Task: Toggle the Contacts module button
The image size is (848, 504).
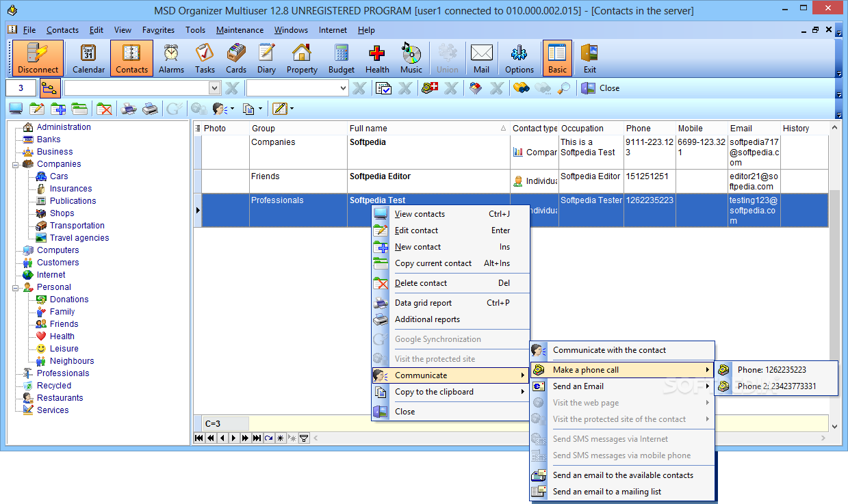Action: click(131, 58)
